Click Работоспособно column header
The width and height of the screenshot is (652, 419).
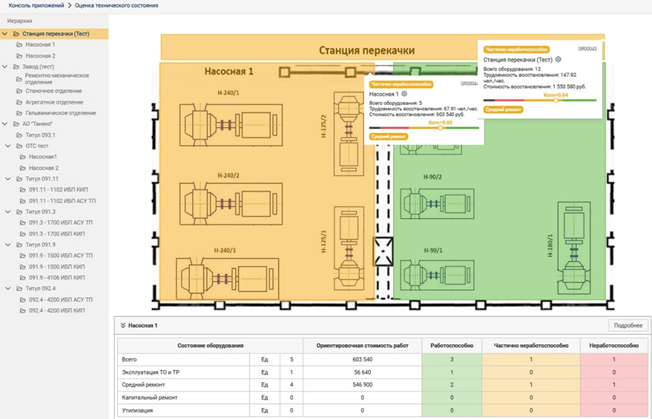(x=452, y=345)
